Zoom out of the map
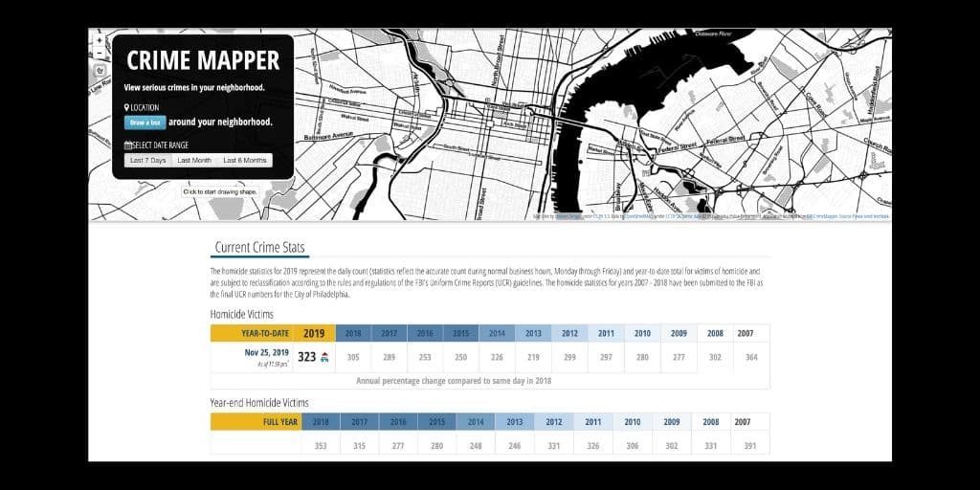Screen dimensions: 980x490 click(x=100, y=53)
